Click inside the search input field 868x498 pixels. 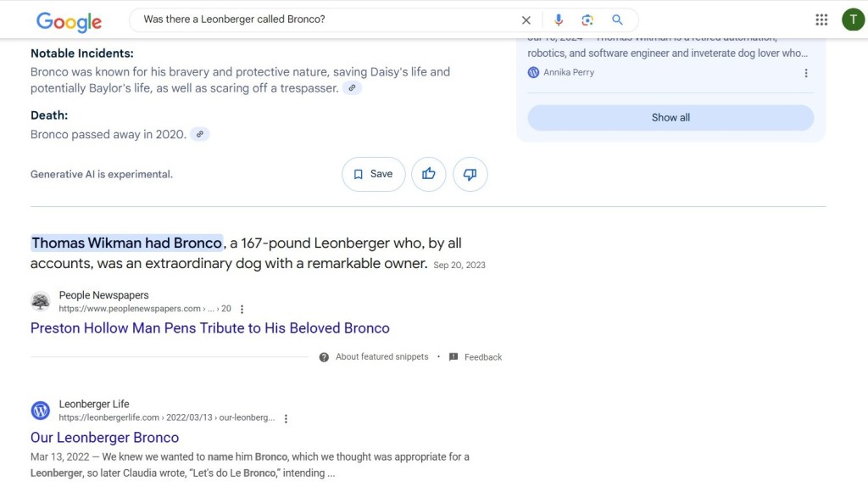pos(322,20)
